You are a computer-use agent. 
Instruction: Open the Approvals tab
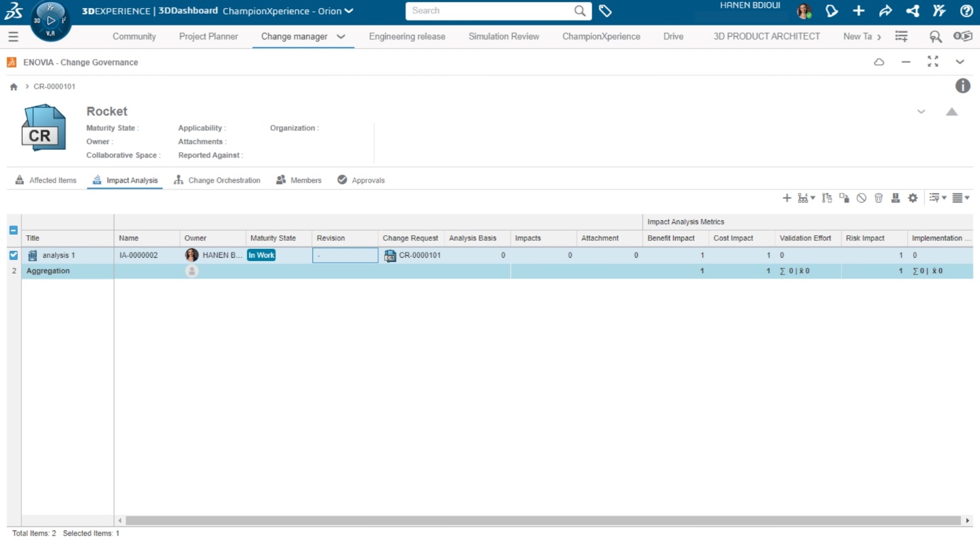[x=361, y=181]
